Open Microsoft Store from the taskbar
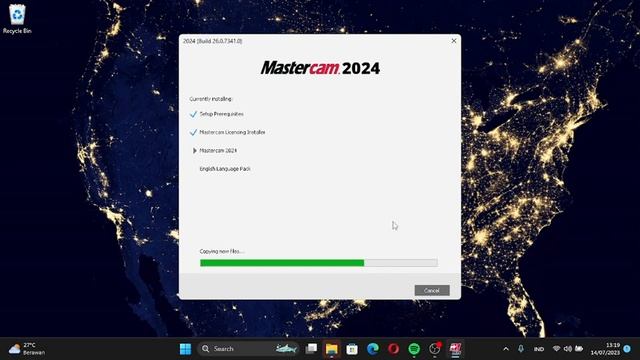The image size is (640, 360). tap(352, 349)
